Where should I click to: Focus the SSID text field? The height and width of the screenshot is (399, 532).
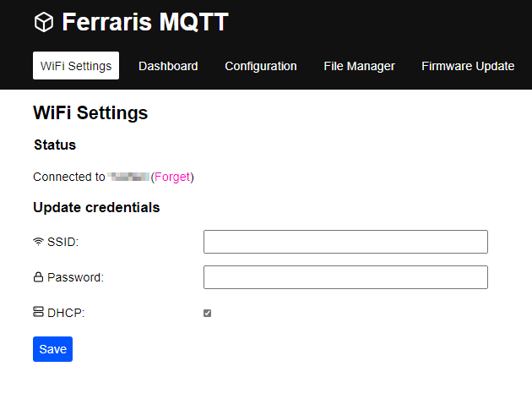tap(345, 242)
